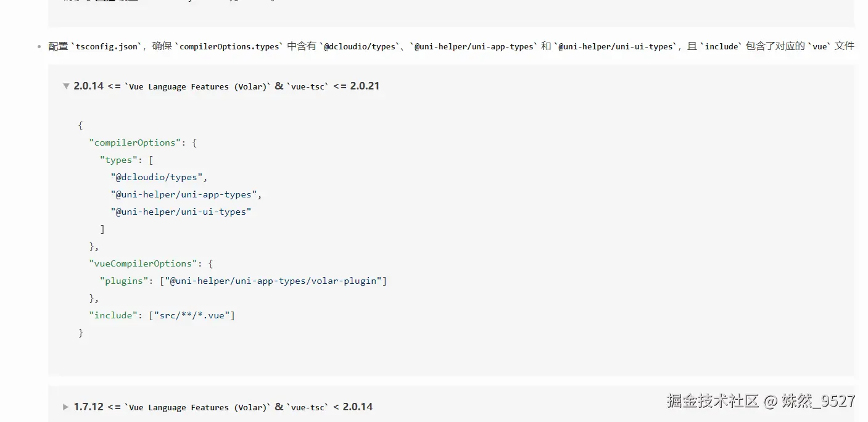The image size is (868, 422).
Task: Click `compilerOptions.types` in the instruction sentence
Action: click(229, 46)
